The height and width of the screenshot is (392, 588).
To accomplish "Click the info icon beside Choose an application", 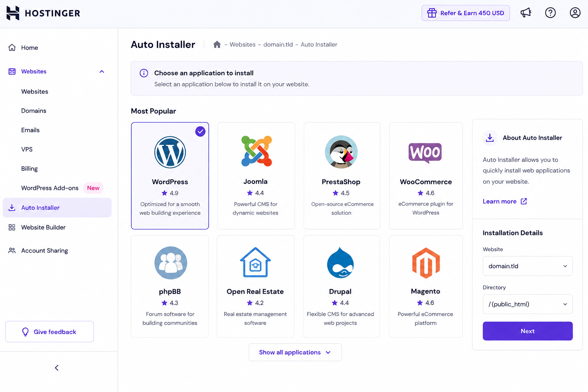I will [144, 73].
